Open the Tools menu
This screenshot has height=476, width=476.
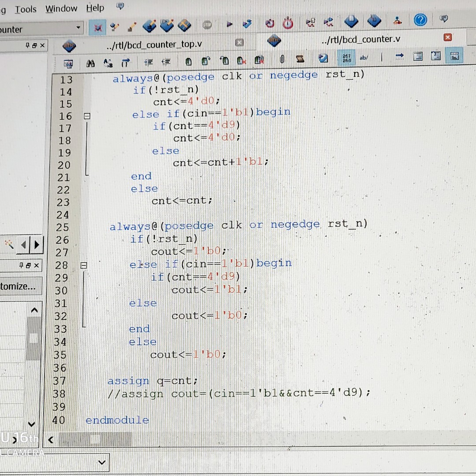pos(26,9)
